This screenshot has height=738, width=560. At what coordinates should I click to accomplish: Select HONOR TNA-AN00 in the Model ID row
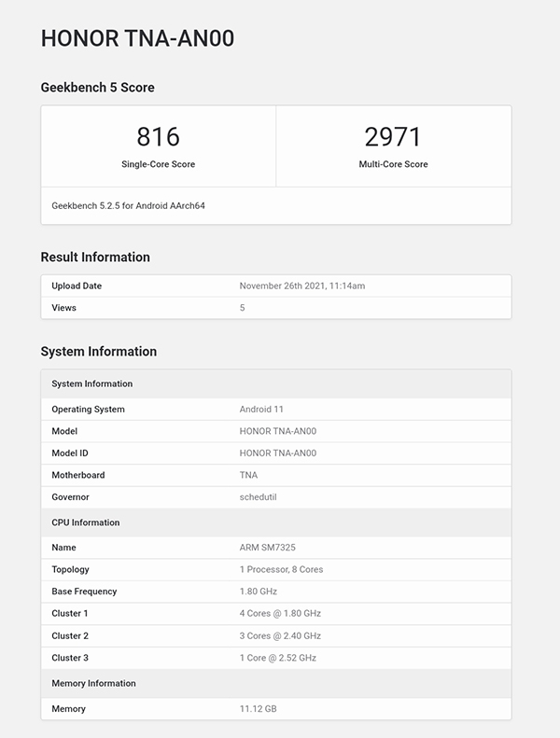click(278, 453)
